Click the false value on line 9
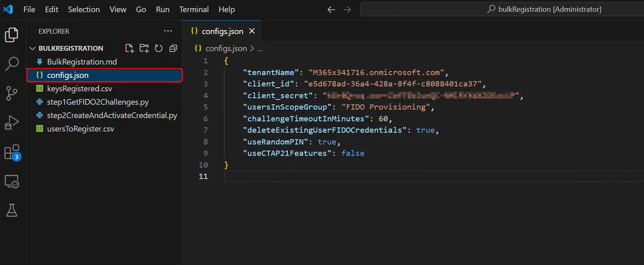644x265 pixels. pos(353,153)
